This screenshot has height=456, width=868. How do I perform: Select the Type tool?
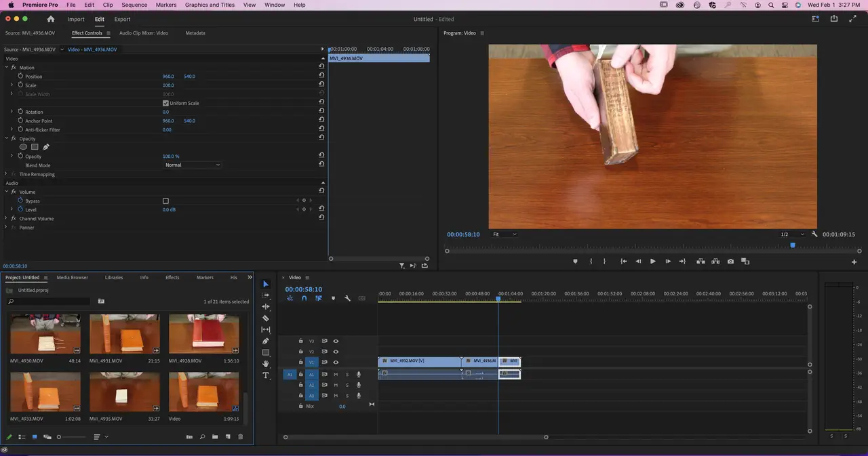[x=266, y=375]
